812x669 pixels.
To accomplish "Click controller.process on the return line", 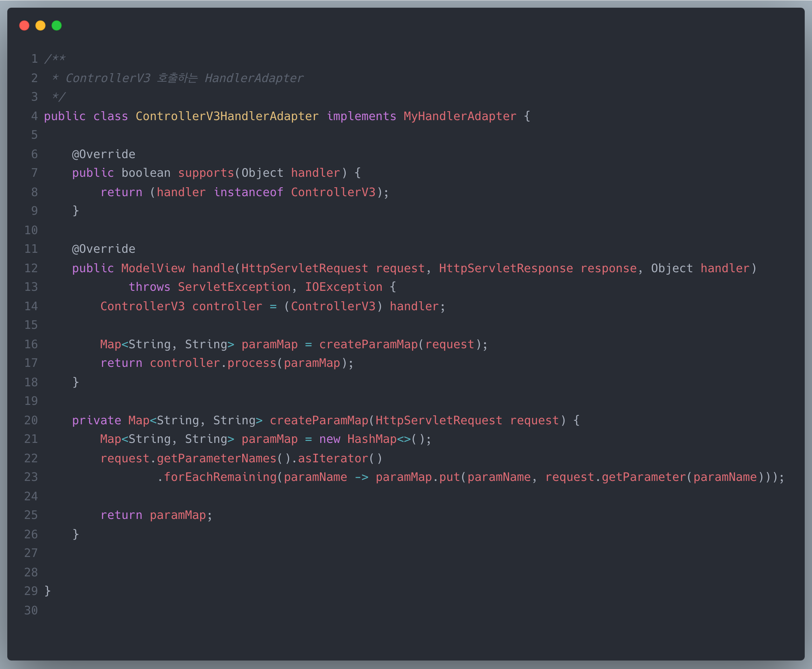I will point(213,363).
